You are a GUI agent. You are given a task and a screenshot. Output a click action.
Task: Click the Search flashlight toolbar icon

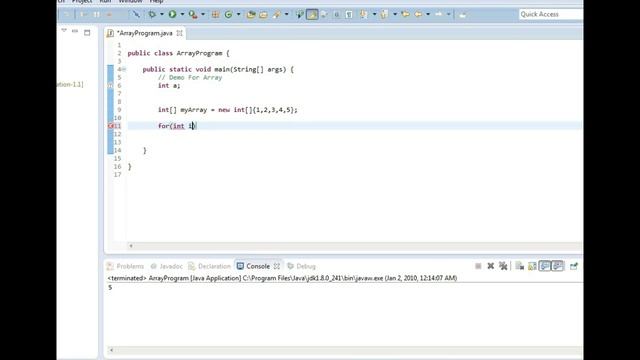tap(277, 14)
